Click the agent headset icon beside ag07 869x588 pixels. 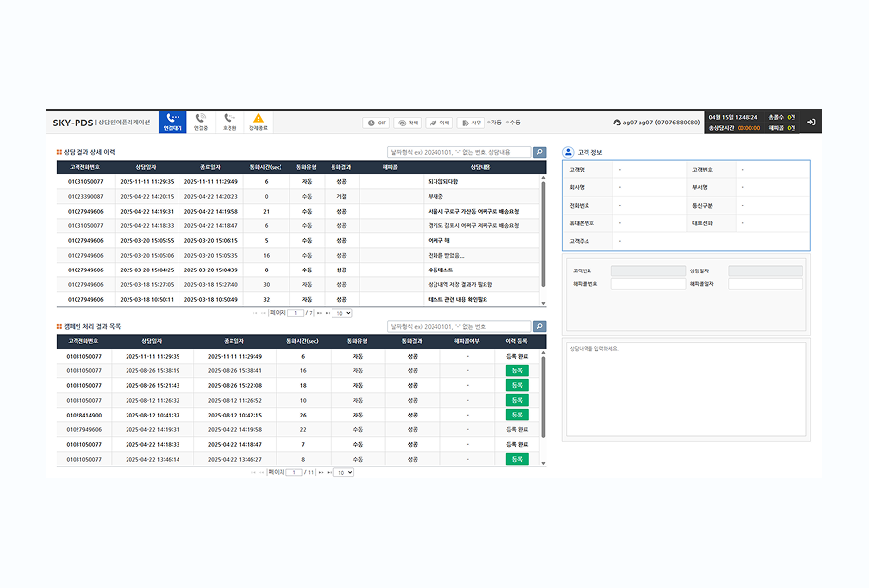[x=617, y=122]
